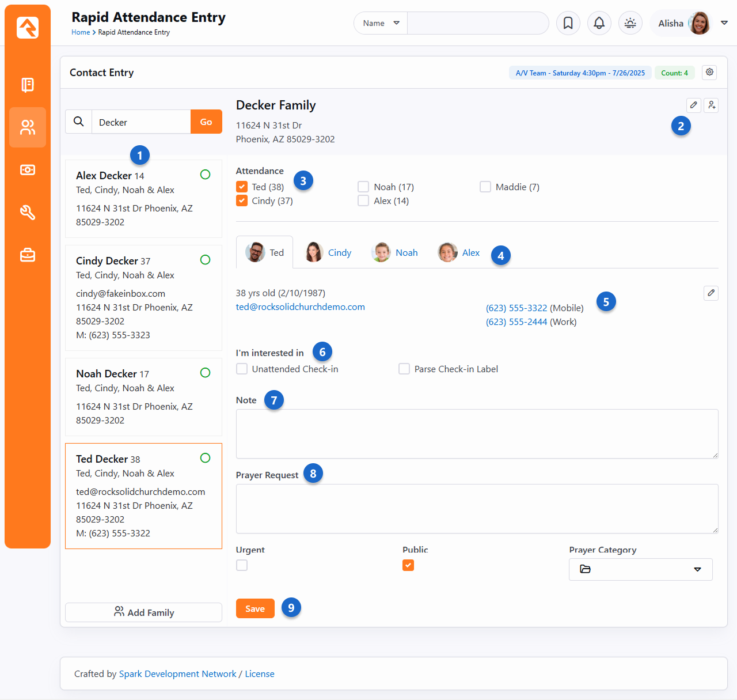Check Unattended Check-in interest

(242, 369)
